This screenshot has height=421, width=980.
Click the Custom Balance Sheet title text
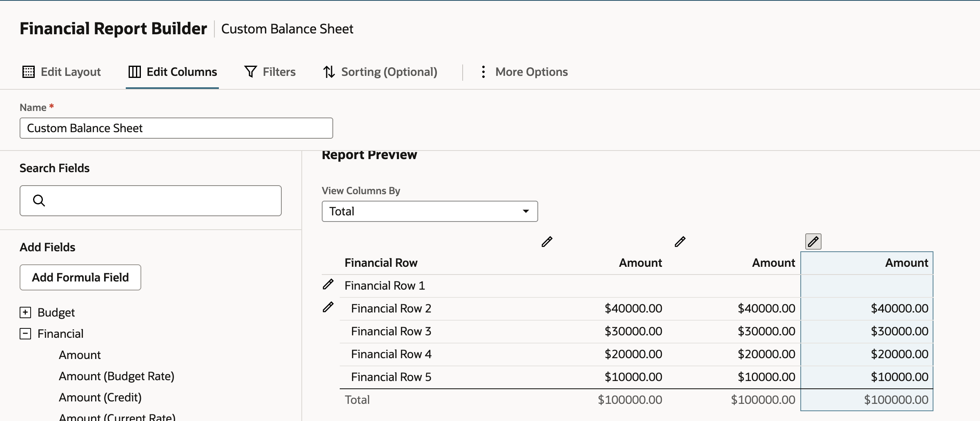287,29
